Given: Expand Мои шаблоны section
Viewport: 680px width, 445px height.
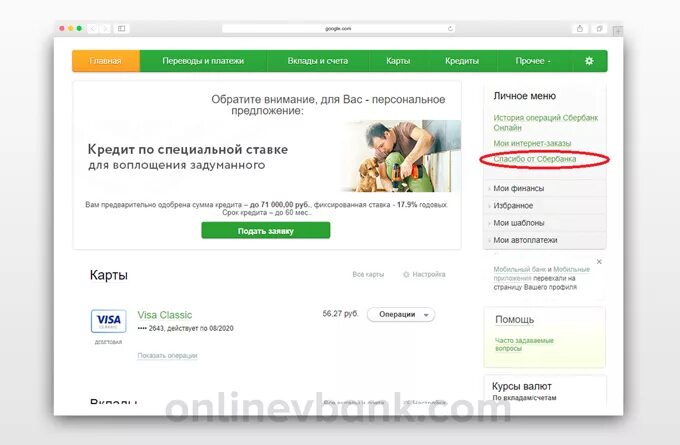Looking at the screenshot, I should (545, 222).
